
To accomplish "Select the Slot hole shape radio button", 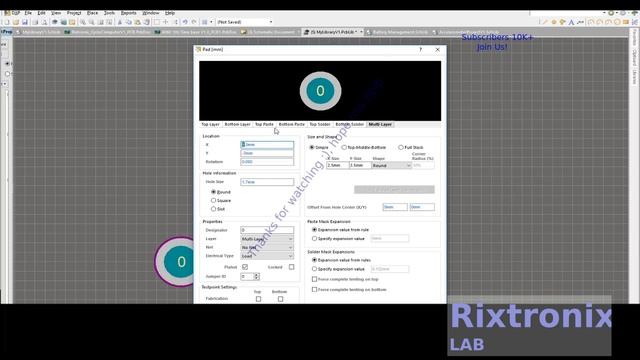I will tap(213, 209).
